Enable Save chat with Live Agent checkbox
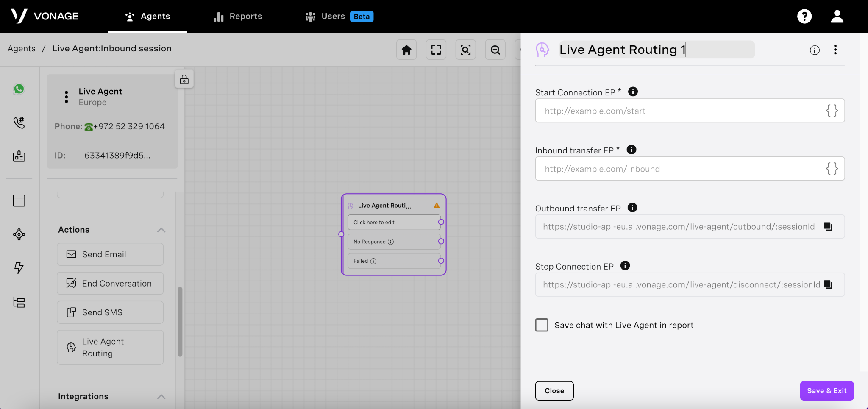The width and height of the screenshot is (868, 409). pyautogui.click(x=542, y=325)
